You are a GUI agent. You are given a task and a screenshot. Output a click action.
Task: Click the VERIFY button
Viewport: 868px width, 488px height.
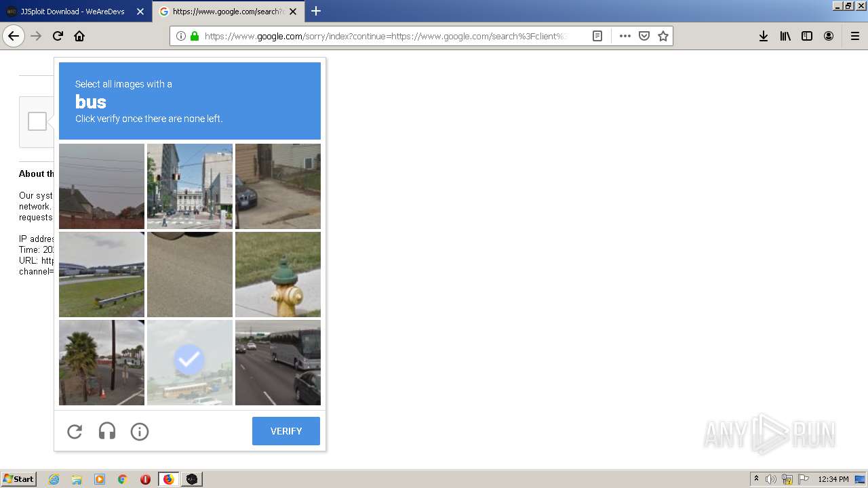[x=286, y=431]
